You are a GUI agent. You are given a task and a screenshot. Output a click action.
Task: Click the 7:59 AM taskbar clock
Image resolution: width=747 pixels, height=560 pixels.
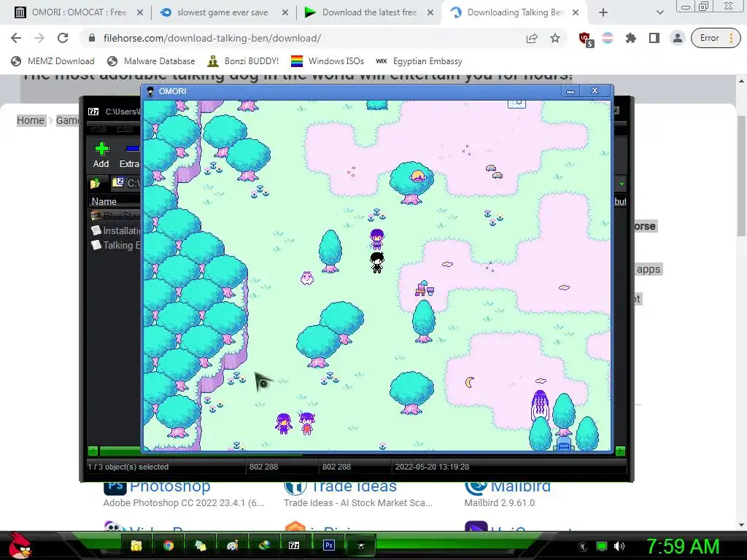coord(683,546)
